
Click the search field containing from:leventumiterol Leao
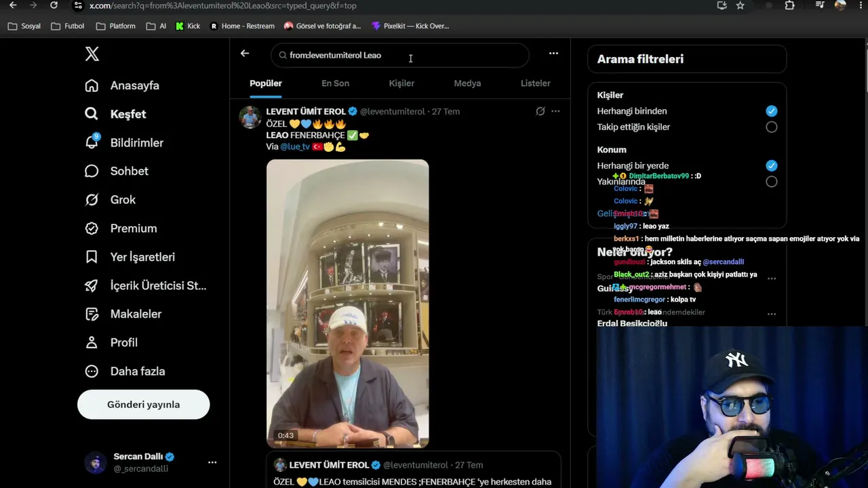400,56
